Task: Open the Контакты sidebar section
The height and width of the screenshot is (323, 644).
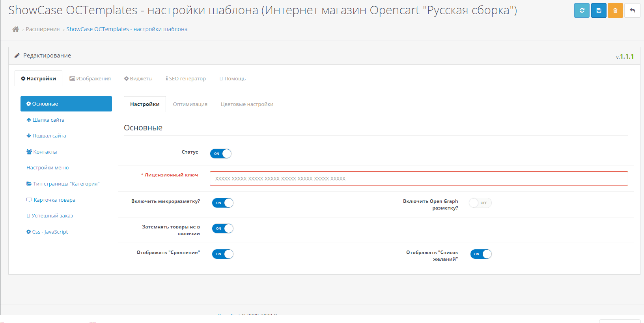Action: pos(45,152)
